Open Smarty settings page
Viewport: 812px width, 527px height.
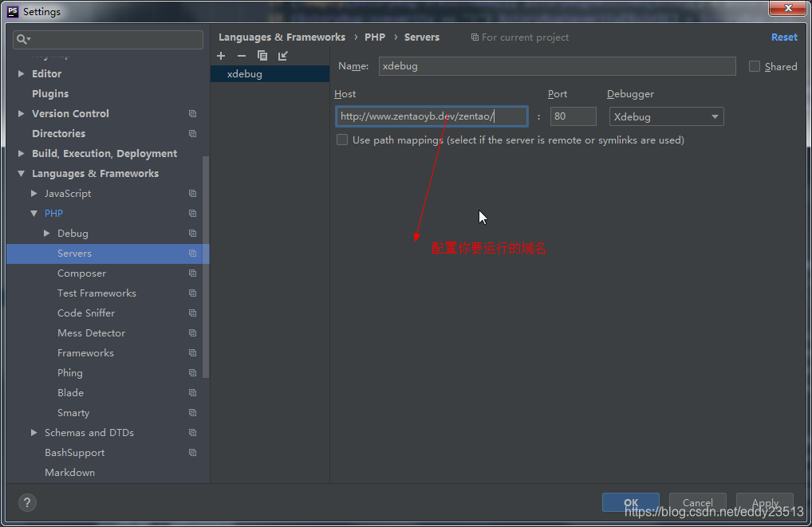(73, 413)
